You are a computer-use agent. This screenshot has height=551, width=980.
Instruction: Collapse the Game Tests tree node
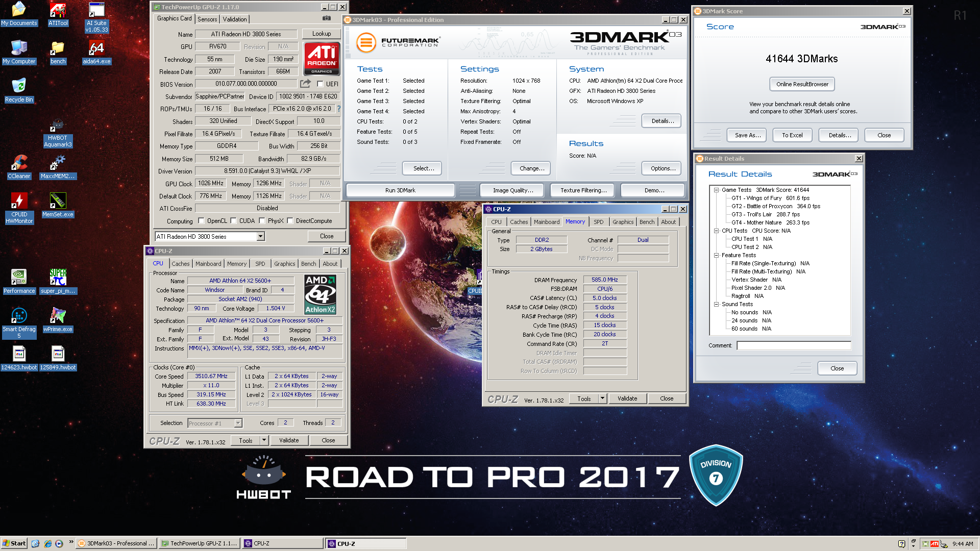tap(716, 190)
